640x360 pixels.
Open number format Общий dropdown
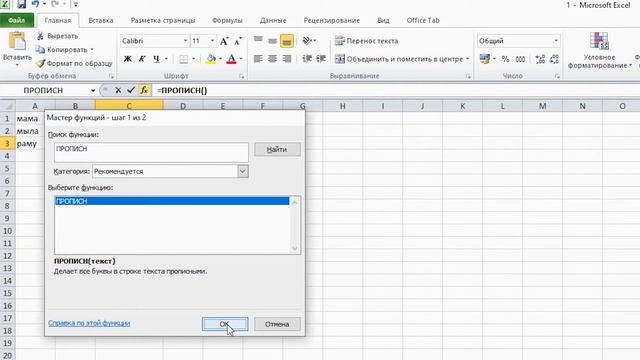(x=556, y=41)
